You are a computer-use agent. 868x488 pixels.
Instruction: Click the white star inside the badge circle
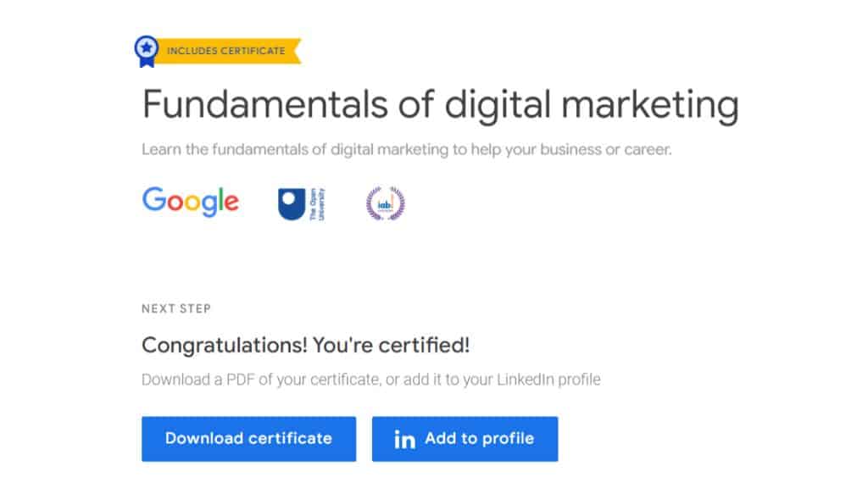coord(148,46)
